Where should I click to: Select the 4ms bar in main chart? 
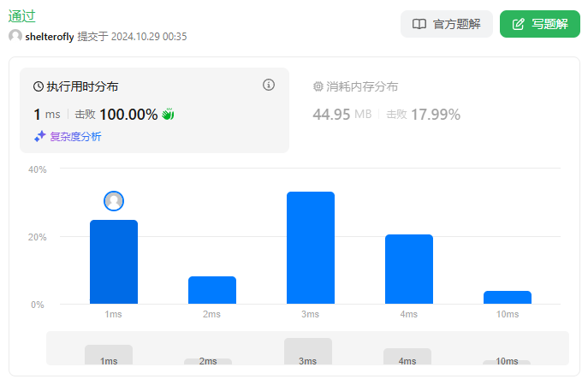click(409, 269)
